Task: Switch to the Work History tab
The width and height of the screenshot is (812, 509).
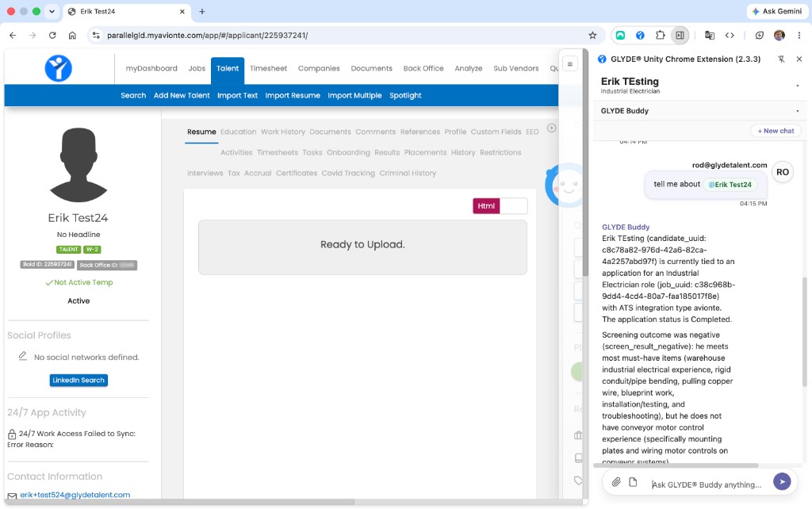Action: 283,132
